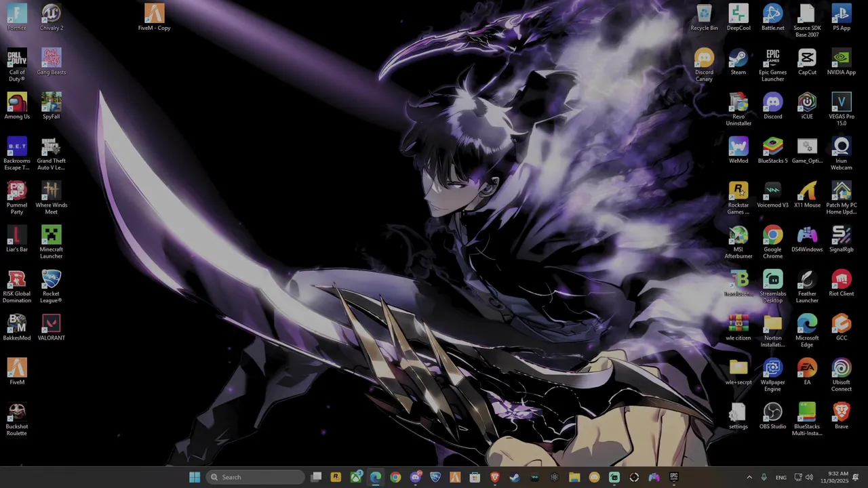Switch the ENG input language
Screen dimensions: 868x488
coord(781,477)
